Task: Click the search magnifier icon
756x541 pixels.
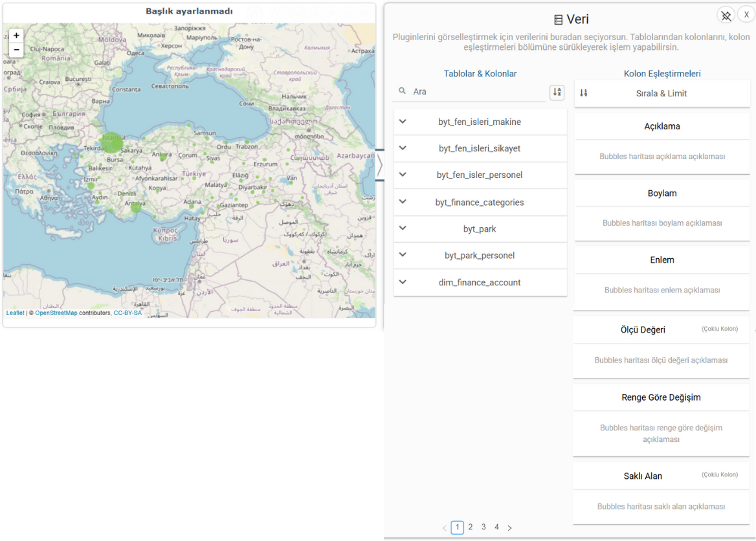Action: (403, 92)
